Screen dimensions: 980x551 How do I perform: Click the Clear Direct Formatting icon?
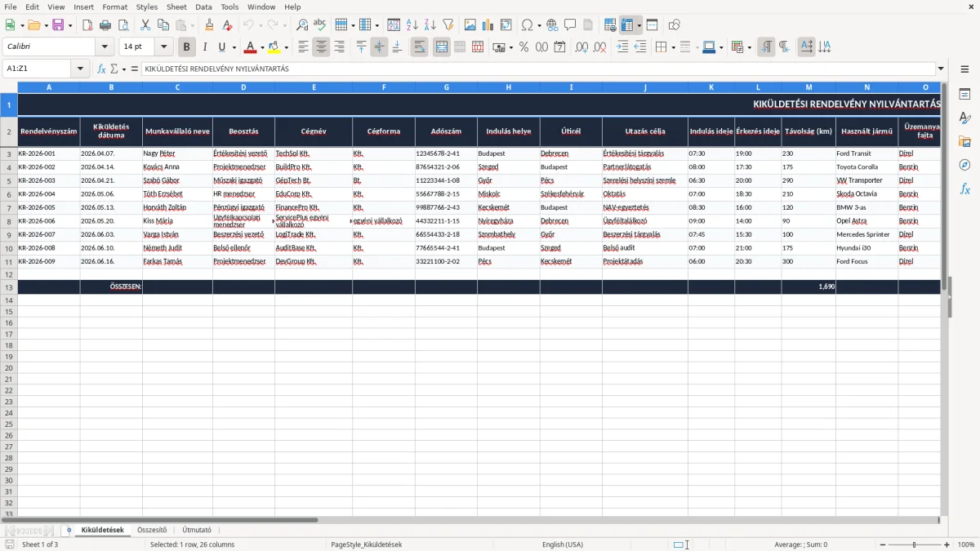[x=227, y=25]
